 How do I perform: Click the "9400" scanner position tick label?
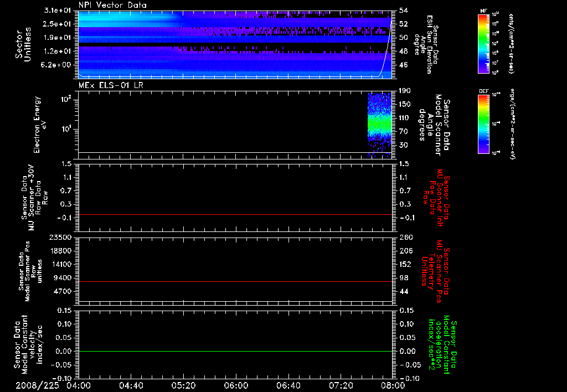[x=62, y=278]
